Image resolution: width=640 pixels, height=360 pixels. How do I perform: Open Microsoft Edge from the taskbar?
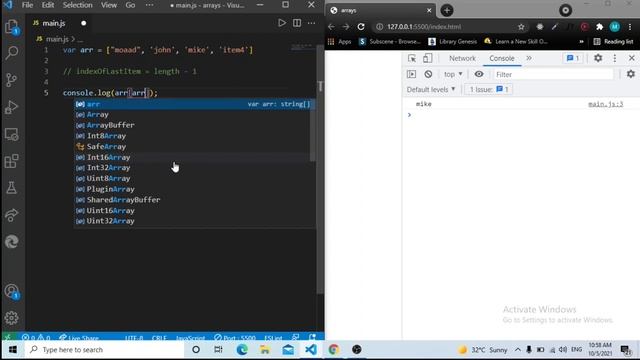[x=242, y=350]
